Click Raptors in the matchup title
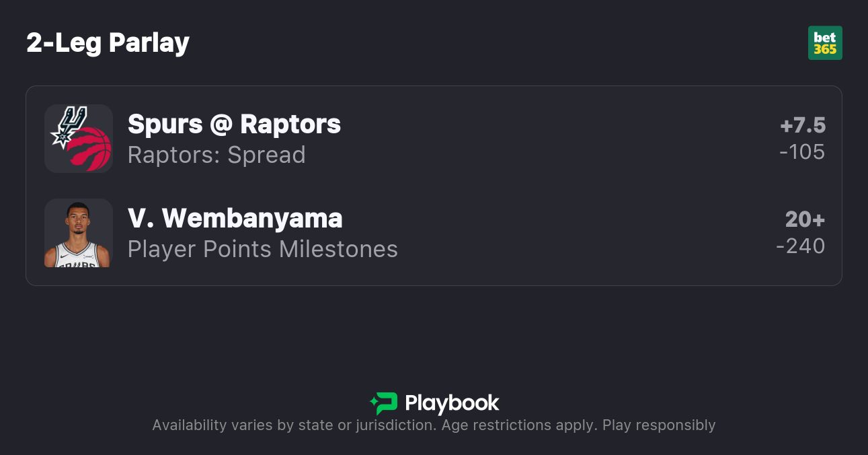Screen dimensions: 868x455 (290, 124)
